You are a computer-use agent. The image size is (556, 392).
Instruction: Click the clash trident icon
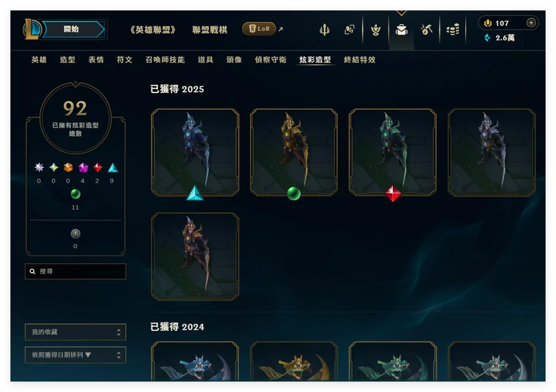pos(324,30)
